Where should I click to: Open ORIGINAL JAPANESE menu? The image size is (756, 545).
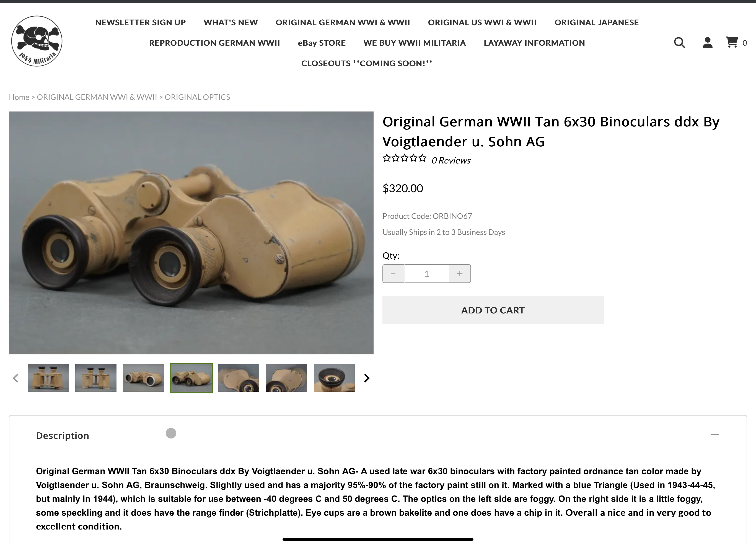pos(596,22)
